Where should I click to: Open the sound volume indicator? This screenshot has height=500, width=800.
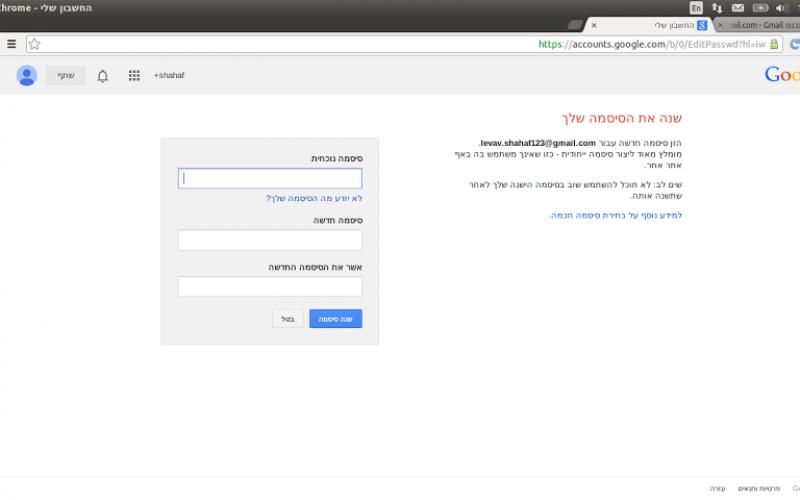pyautogui.click(x=781, y=8)
